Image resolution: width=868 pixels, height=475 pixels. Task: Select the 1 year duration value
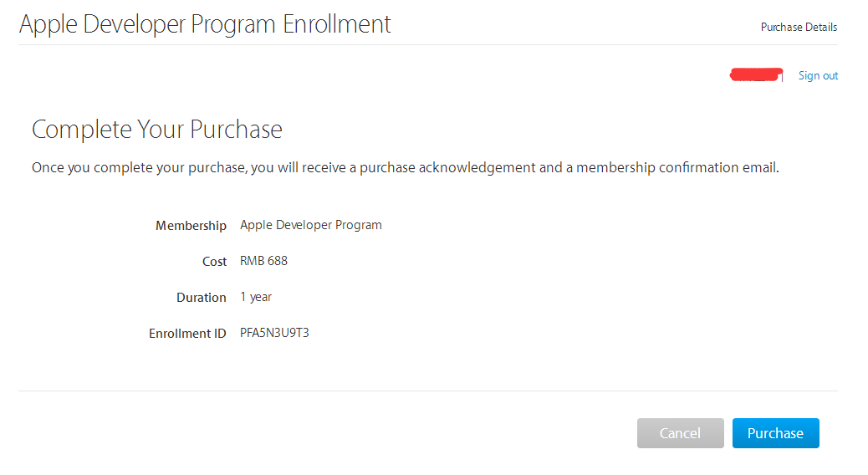pos(256,297)
